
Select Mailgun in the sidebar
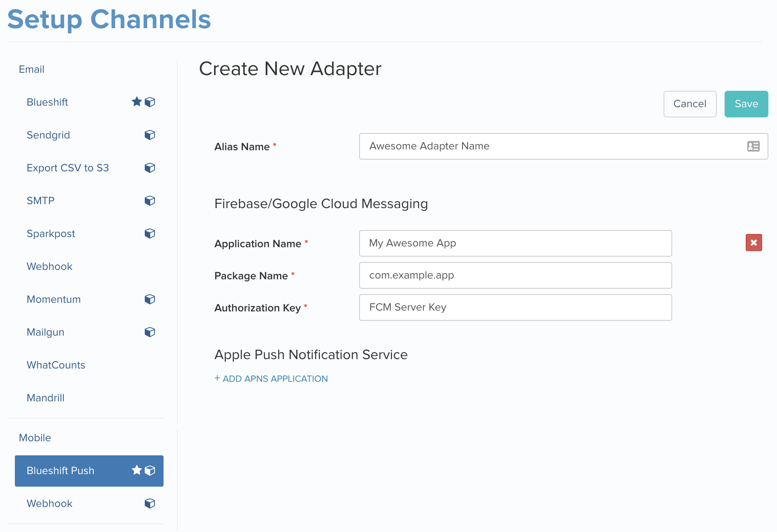45,332
